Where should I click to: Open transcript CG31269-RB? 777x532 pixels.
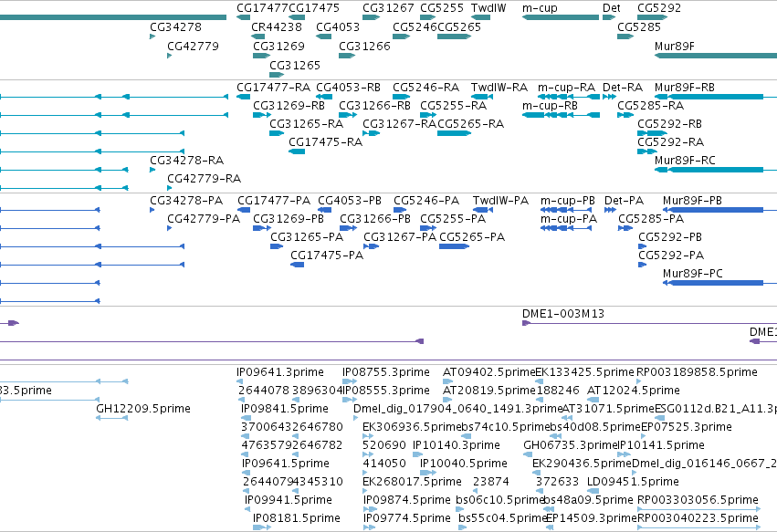[262, 115]
